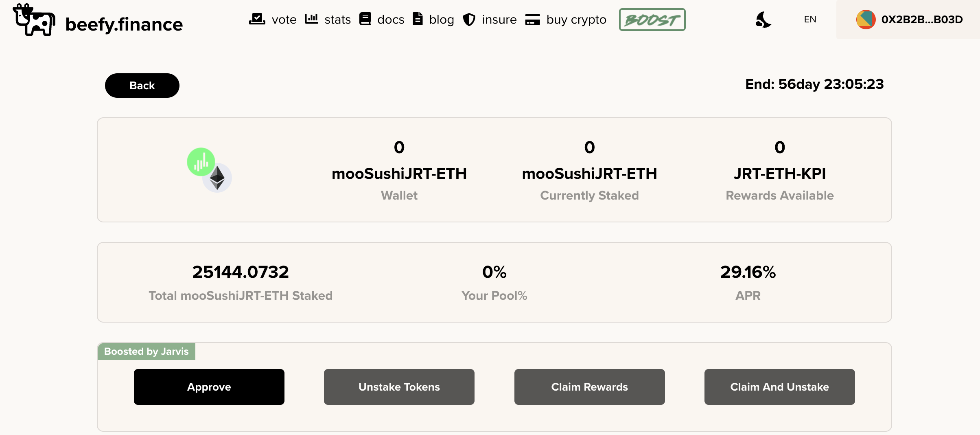Click the vote ballot icon in the navbar
This screenshot has height=435, width=980.
pyautogui.click(x=257, y=18)
